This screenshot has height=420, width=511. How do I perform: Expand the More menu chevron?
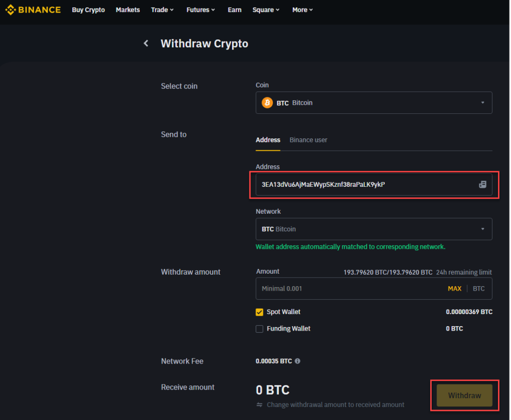tap(312, 9)
